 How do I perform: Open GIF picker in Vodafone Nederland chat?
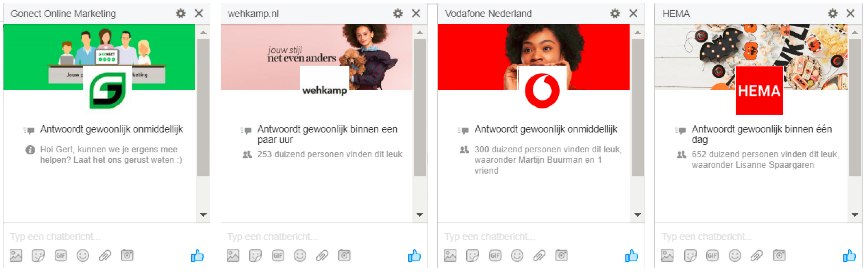pos(495,256)
